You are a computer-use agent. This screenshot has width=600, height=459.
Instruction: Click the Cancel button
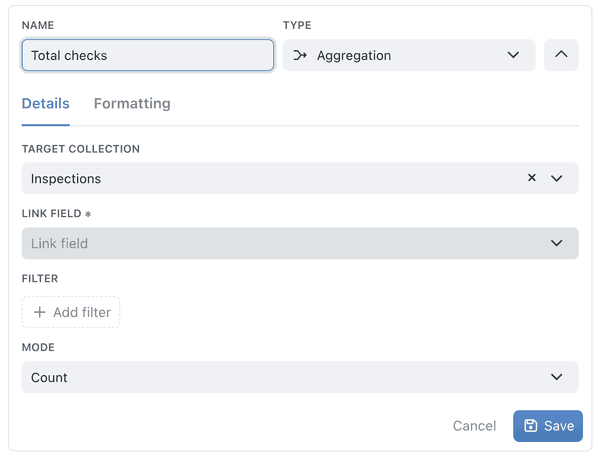coord(474,426)
